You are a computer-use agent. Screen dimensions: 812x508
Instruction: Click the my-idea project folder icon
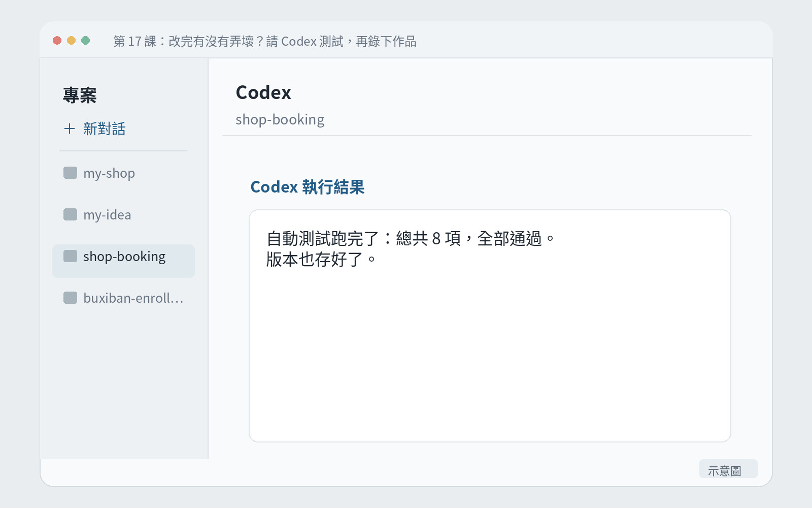(70, 214)
